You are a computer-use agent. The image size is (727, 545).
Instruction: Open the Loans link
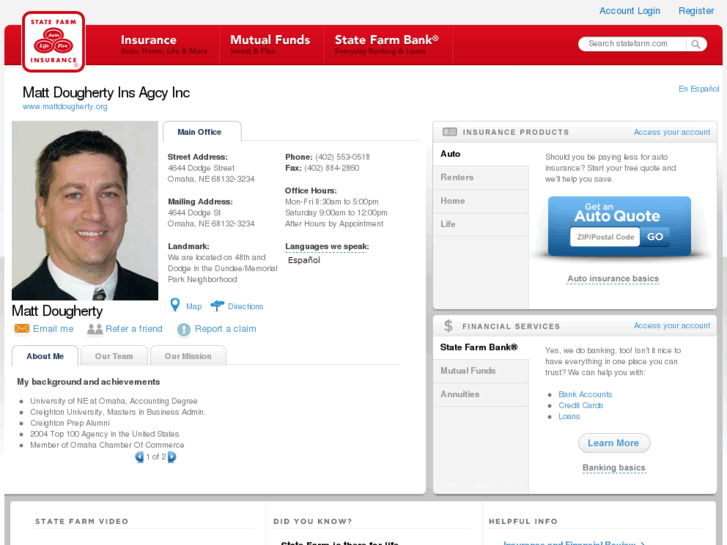[x=569, y=417]
